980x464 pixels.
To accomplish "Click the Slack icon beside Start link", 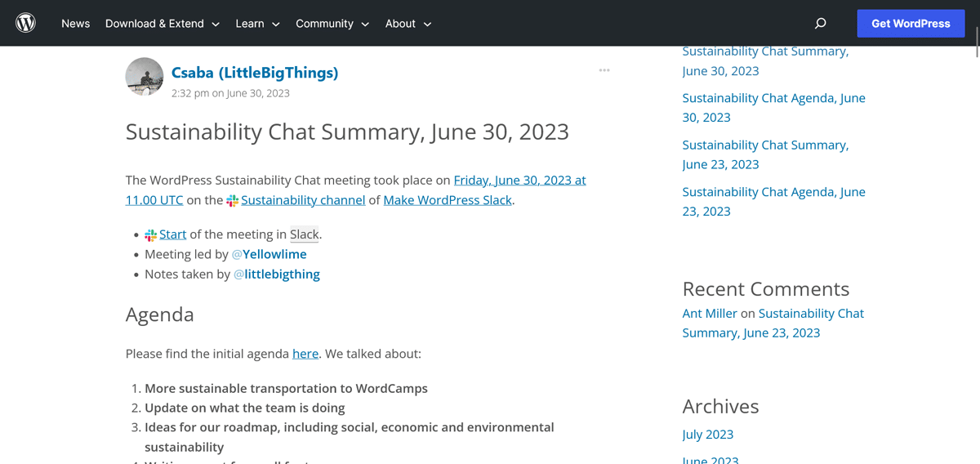I will coord(151,235).
